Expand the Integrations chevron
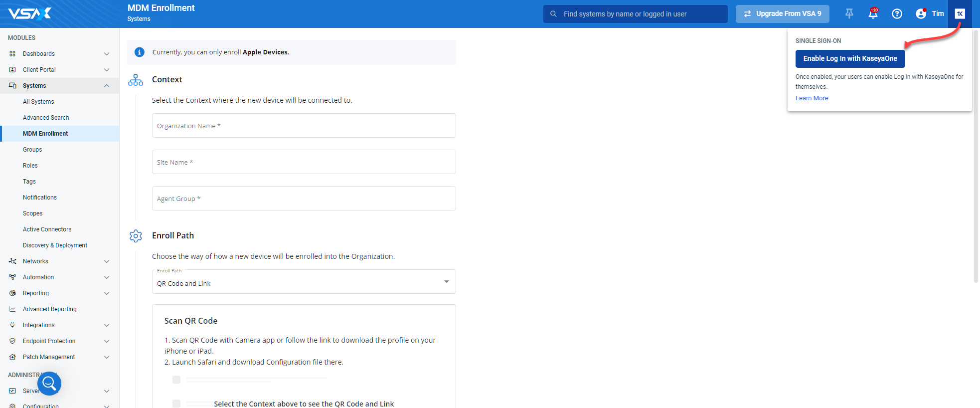The image size is (980, 408). coord(107,325)
